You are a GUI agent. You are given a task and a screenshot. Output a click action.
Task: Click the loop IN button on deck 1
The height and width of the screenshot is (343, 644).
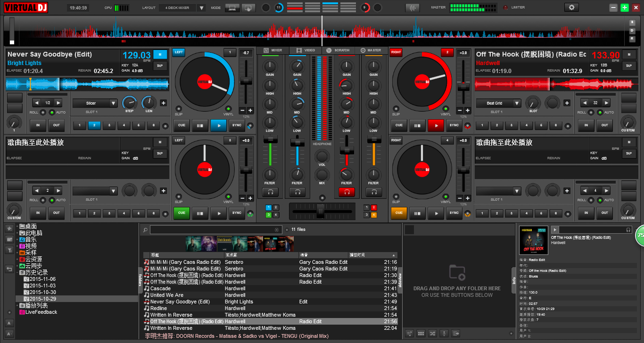pyautogui.click(x=38, y=125)
